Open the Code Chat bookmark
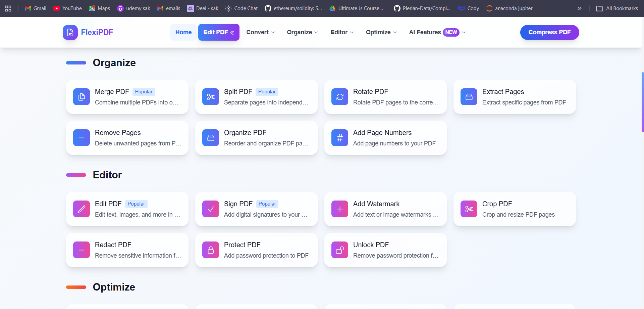644x309 pixels. 241,8
